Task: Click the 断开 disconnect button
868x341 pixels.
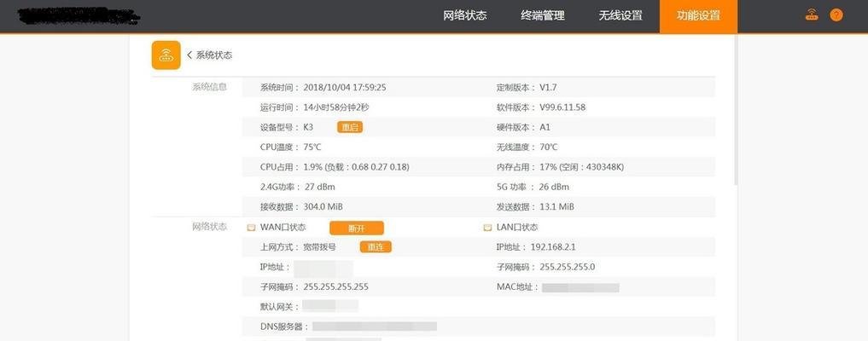Action: (357, 228)
